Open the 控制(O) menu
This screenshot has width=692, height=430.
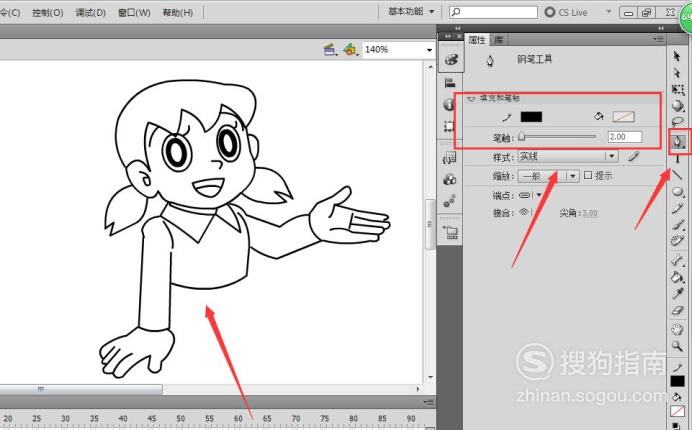(48, 12)
